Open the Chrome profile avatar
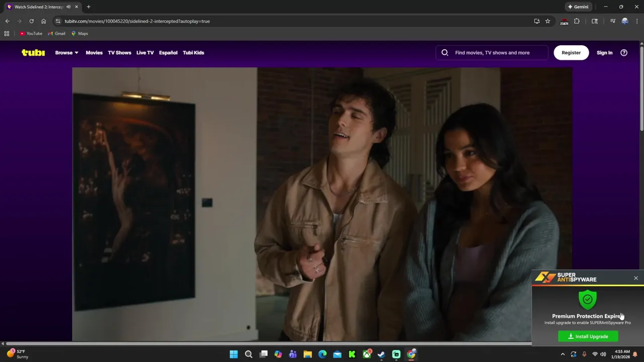 [625, 21]
